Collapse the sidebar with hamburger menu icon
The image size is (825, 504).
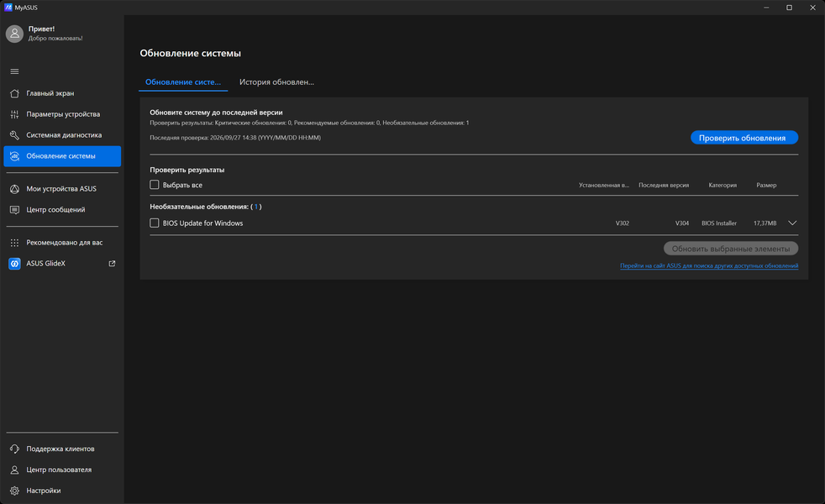click(x=15, y=71)
